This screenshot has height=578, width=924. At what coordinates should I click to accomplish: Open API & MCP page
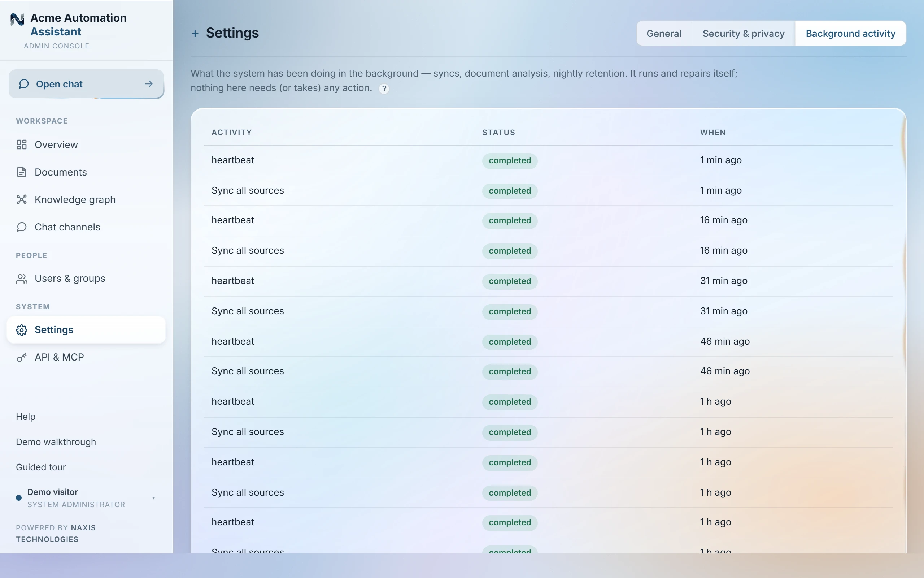pyautogui.click(x=86, y=357)
